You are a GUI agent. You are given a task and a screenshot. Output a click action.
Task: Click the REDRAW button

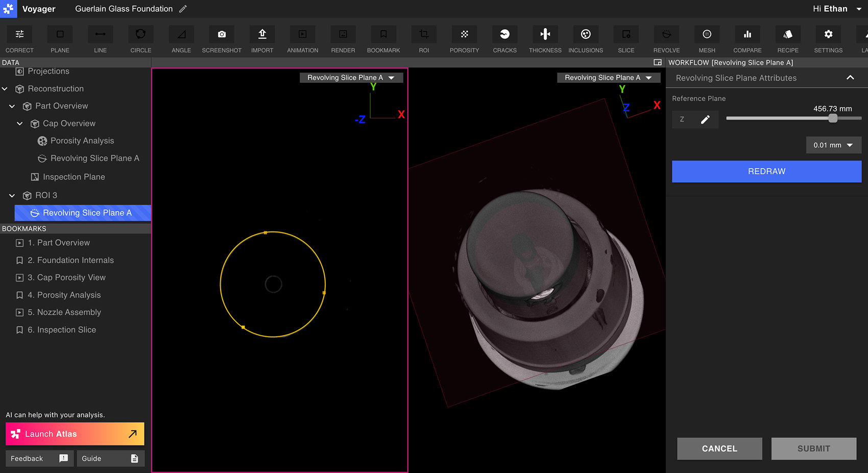[766, 171]
